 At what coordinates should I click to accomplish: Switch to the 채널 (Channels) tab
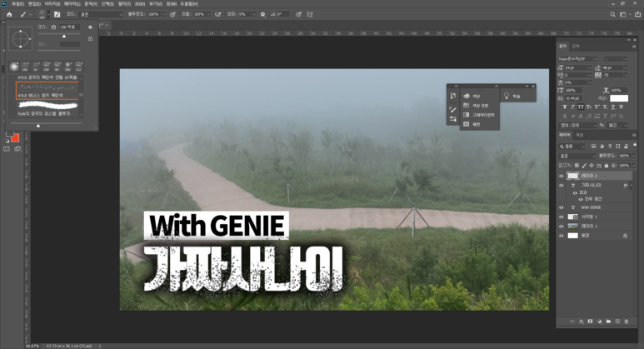(579, 135)
